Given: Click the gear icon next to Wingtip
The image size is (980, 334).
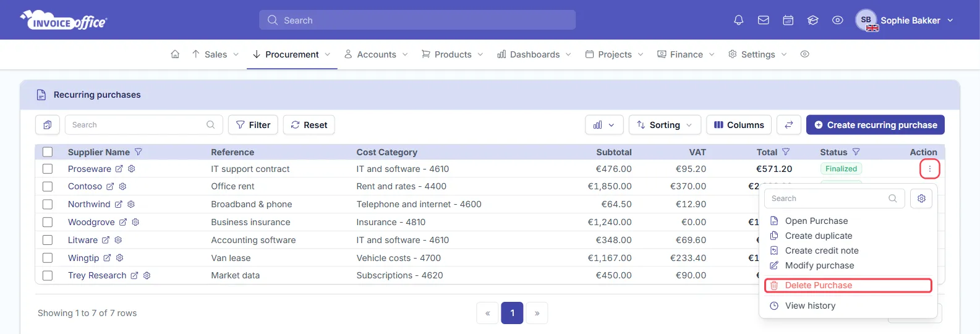Looking at the screenshot, I should [x=120, y=258].
